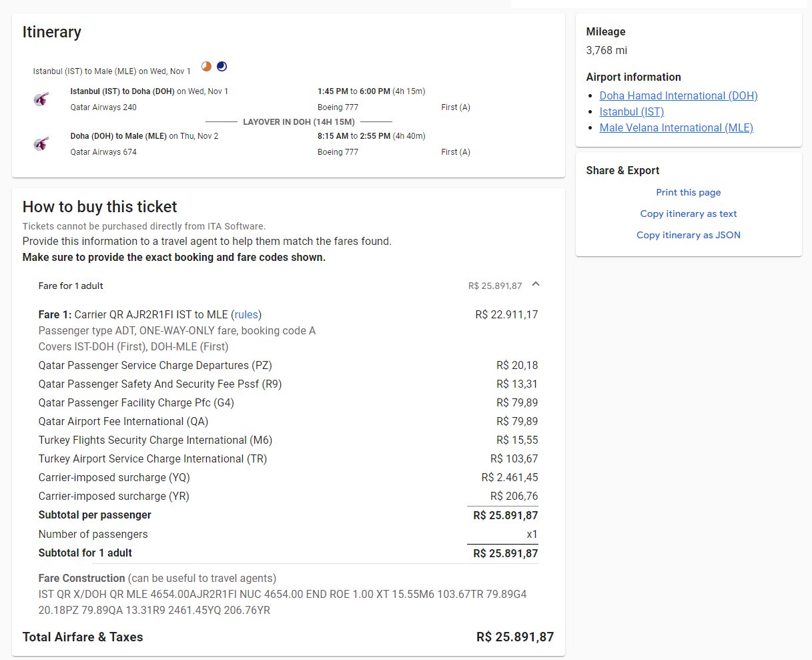
Task: Click Qatar Passenger Safety And Security Fee (R9)
Action: coord(160,384)
